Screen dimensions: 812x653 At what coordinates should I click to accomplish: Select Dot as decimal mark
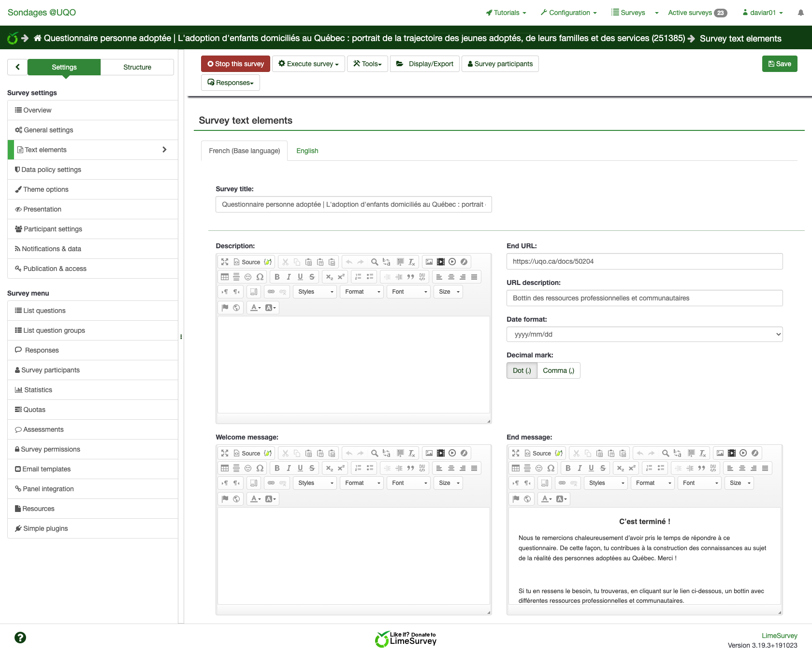pos(522,370)
